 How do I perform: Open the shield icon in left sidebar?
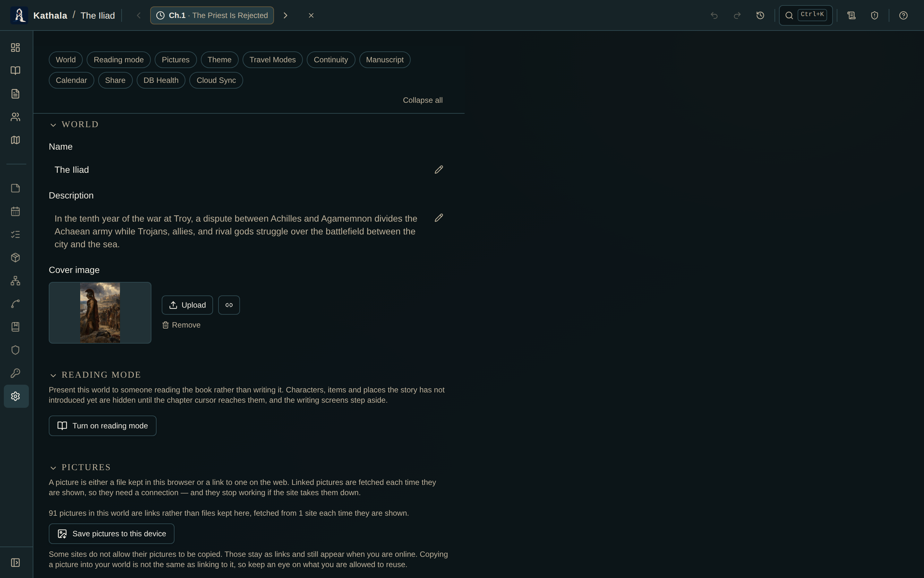(x=15, y=350)
